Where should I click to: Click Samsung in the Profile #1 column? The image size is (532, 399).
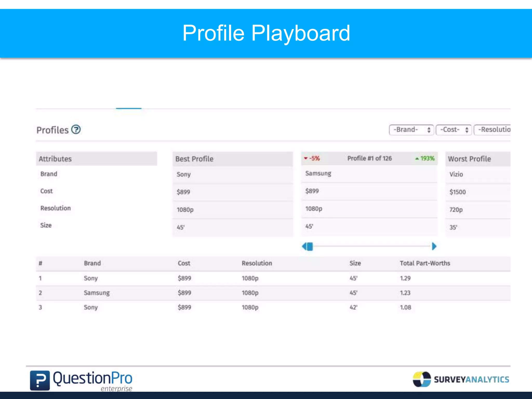(318, 173)
